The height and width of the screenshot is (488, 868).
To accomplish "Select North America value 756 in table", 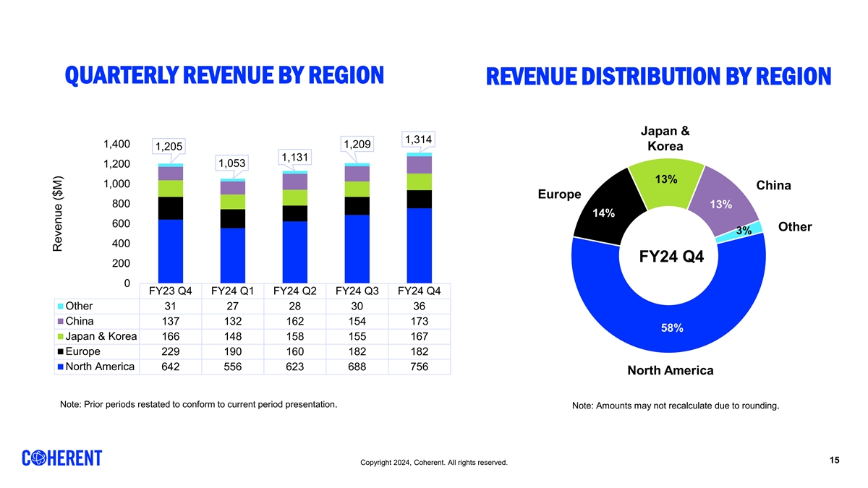I will pos(419,367).
